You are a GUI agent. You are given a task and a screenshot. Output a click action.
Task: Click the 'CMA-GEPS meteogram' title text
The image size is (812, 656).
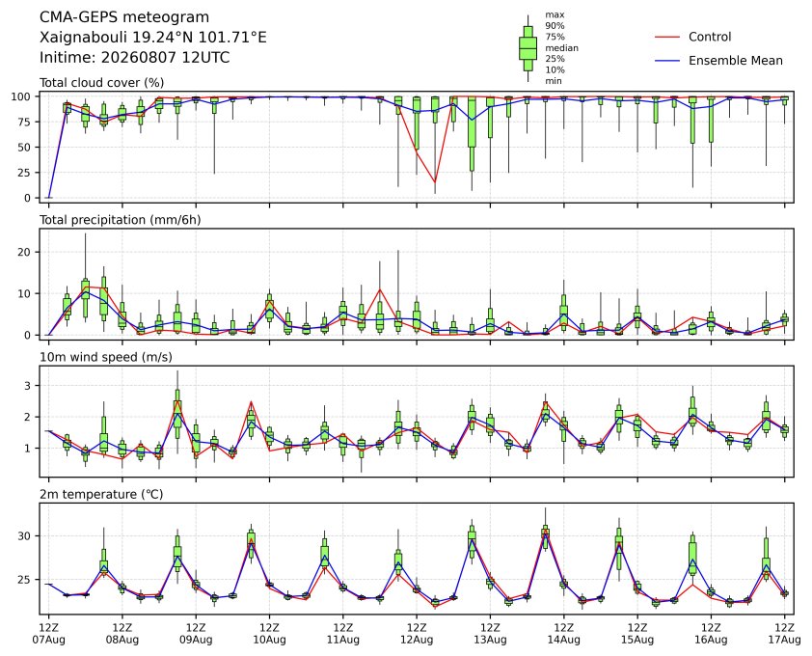click(124, 17)
